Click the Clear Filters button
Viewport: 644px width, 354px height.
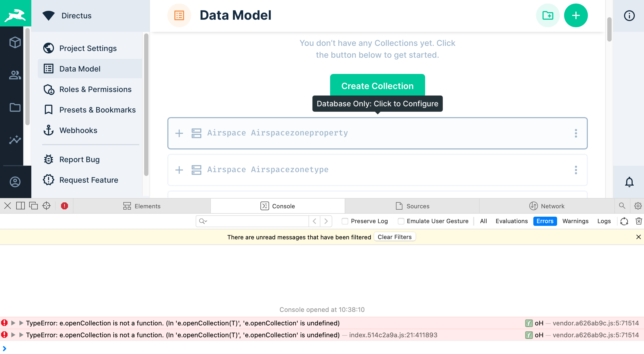pos(395,237)
